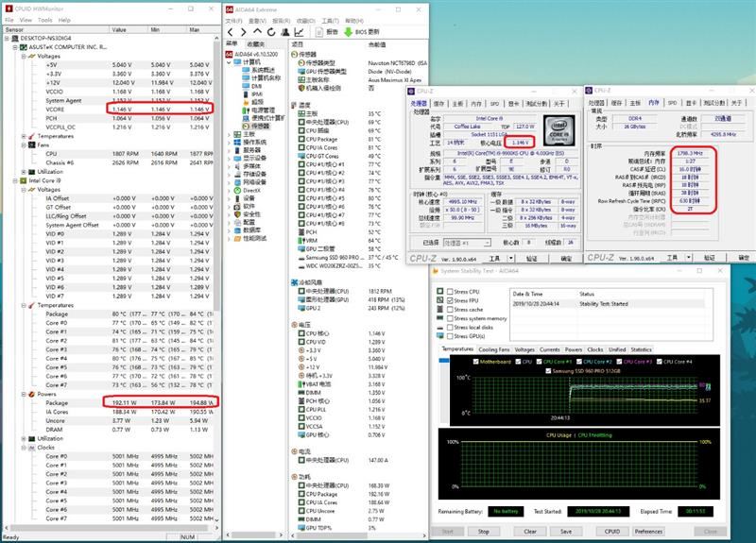Image resolution: width=756 pixels, height=543 pixels.
Task: Click Clear button in stability test
Action: pos(530,531)
